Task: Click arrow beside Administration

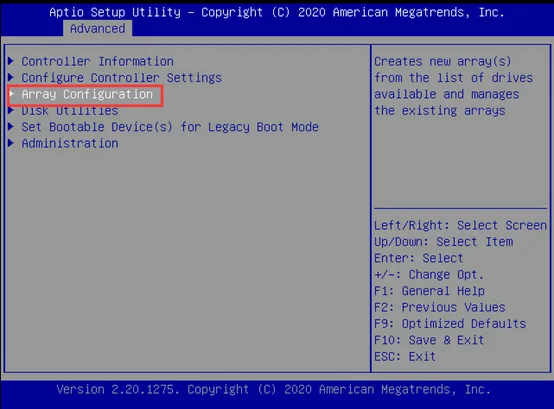Action: point(11,143)
